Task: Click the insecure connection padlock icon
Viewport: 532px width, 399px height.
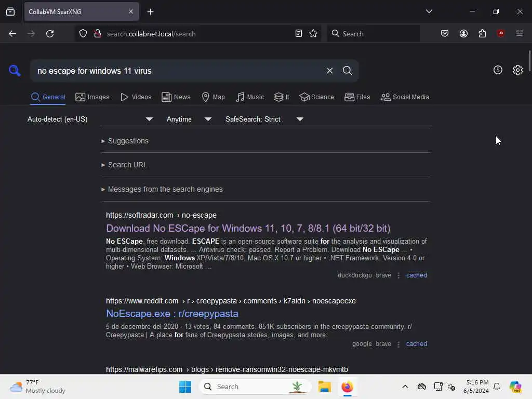Action: [x=98, y=34]
